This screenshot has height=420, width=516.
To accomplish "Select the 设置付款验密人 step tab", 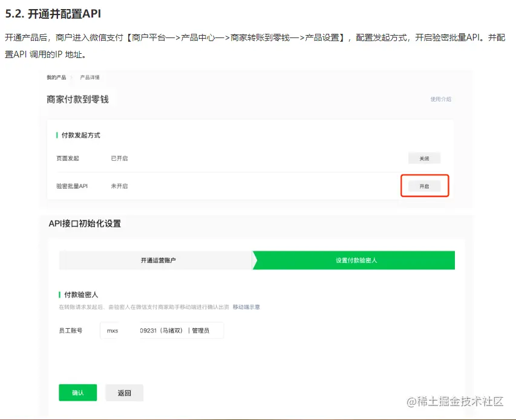I will pyautogui.click(x=354, y=260).
